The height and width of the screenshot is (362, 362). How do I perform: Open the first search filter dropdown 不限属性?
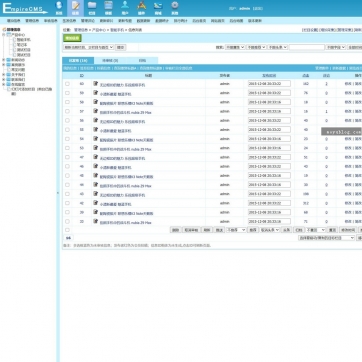[x=235, y=47]
